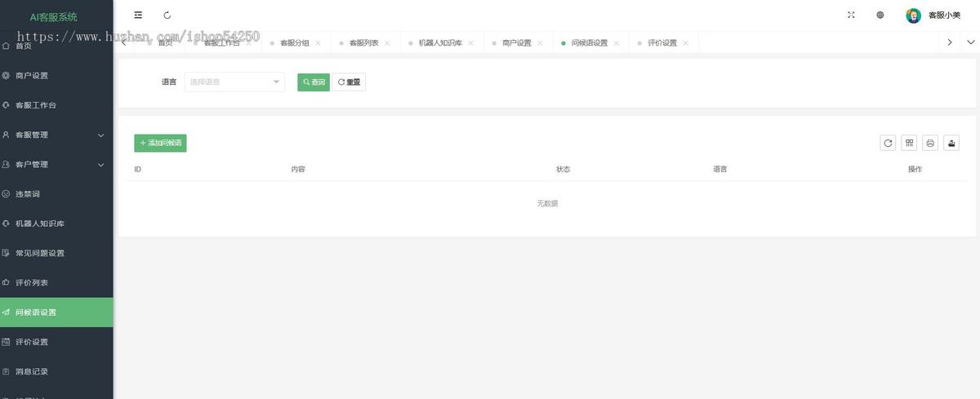Open 评价列表 in the sidebar
This screenshot has height=399, width=980.
click(56, 282)
